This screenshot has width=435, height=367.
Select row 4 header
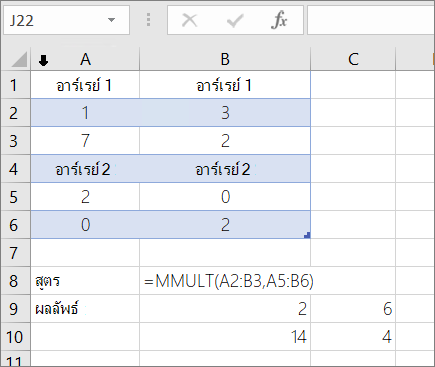point(15,169)
